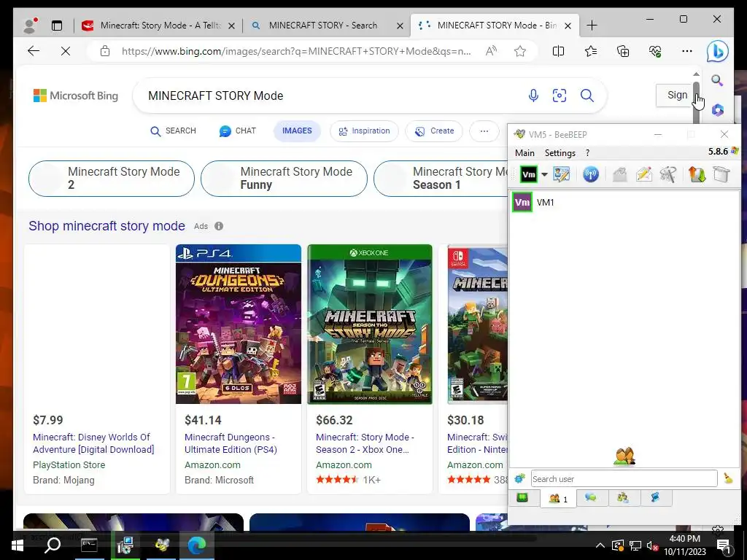Click the blue network broadcast icon in BeeBEEP

point(591,174)
